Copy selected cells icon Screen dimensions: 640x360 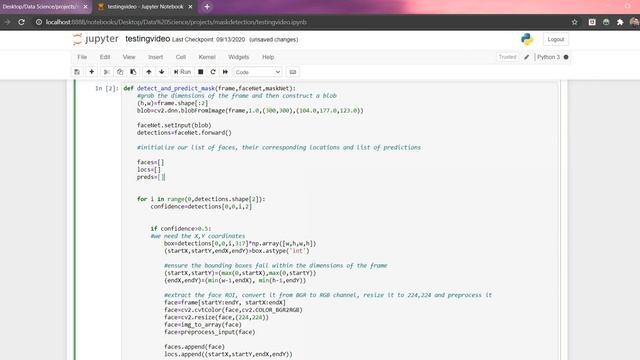pos(120,72)
